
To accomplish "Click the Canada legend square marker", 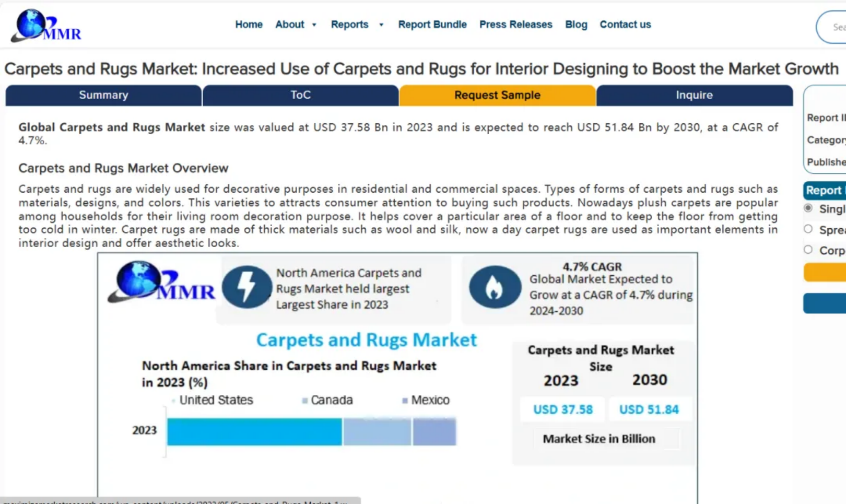I will coord(304,401).
